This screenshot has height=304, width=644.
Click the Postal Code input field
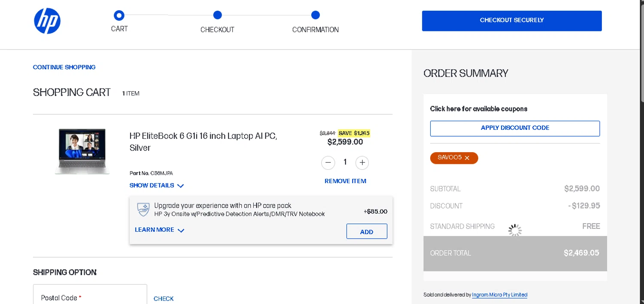(x=90, y=297)
